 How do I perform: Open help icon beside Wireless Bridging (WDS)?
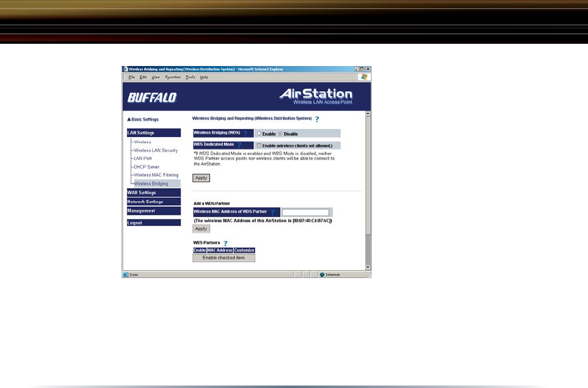click(x=245, y=133)
